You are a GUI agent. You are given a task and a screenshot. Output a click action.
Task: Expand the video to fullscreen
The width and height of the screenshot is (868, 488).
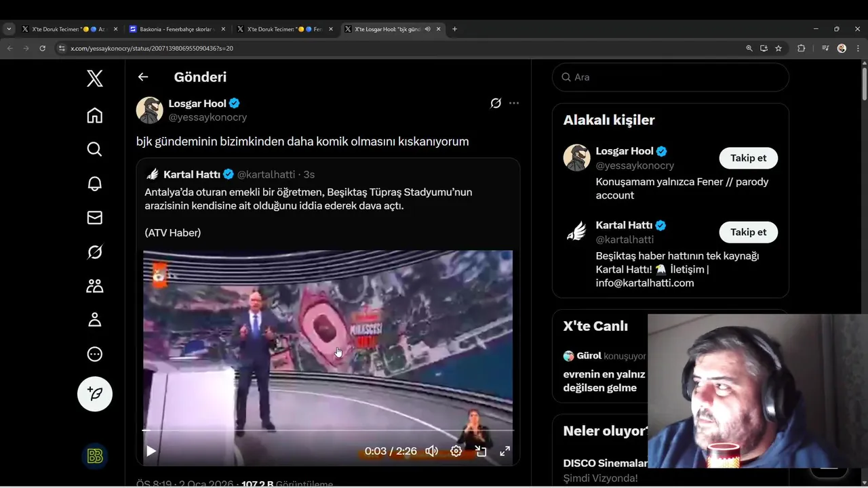tap(505, 451)
